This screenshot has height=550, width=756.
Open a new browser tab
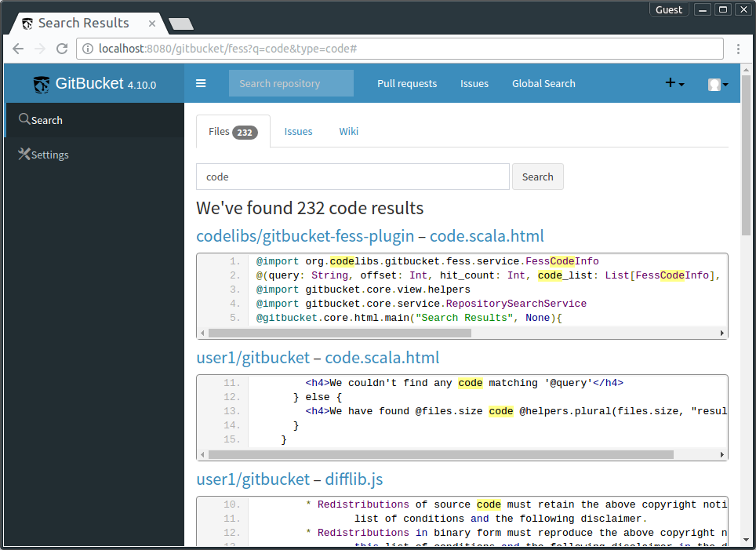(x=181, y=24)
